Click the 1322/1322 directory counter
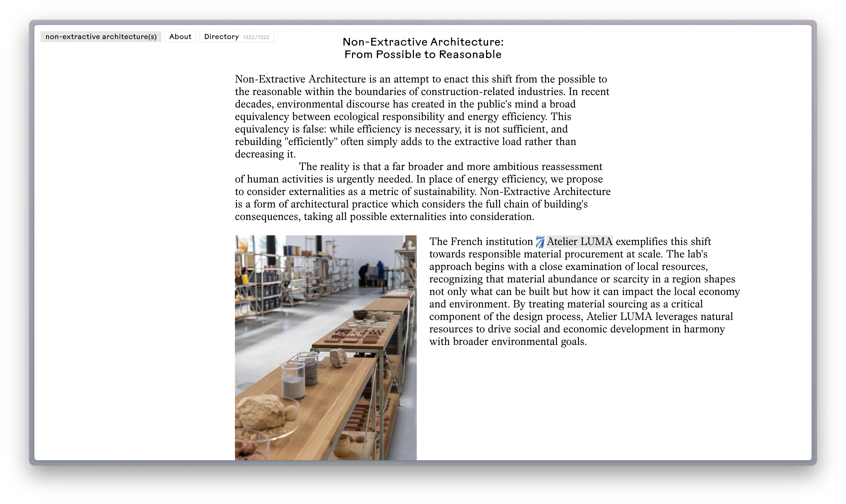 coord(256,37)
